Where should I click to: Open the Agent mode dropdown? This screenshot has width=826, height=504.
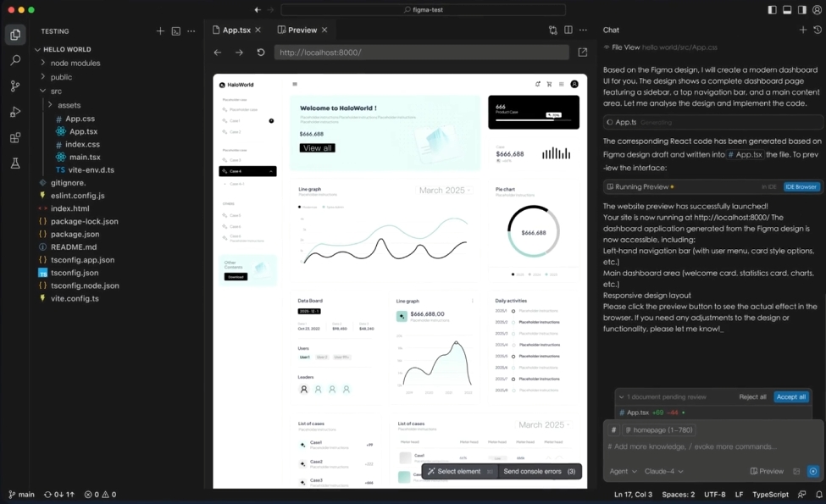(x=623, y=471)
